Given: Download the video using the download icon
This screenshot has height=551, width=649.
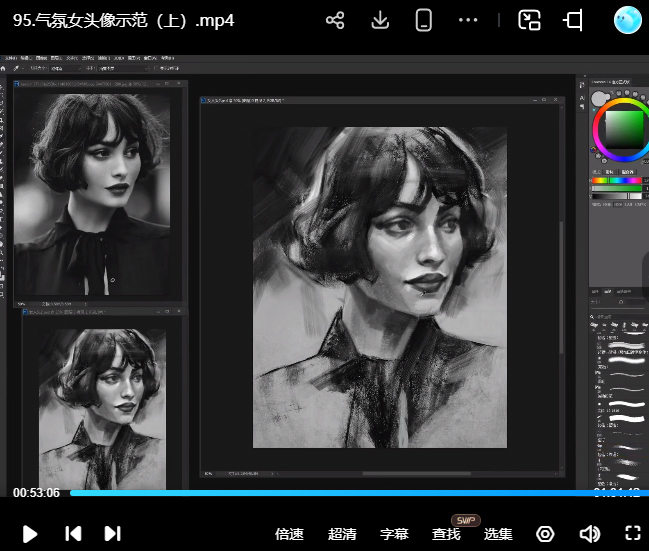Looking at the screenshot, I should [380, 20].
